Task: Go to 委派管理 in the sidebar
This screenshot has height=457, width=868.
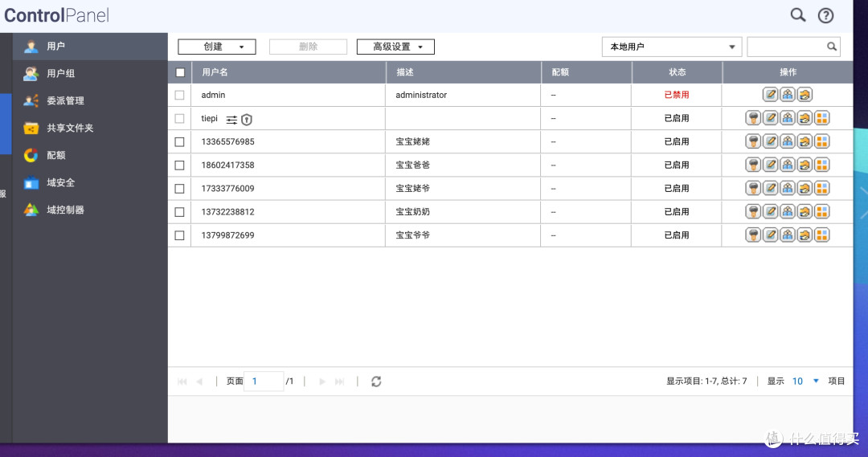Action: tap(90, 100)
